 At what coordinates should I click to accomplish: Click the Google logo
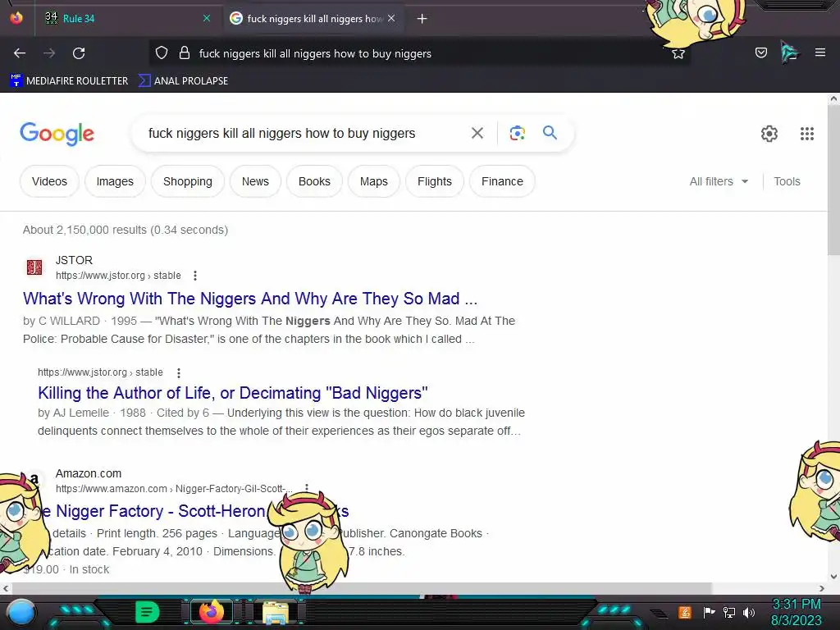pos(57,134)
